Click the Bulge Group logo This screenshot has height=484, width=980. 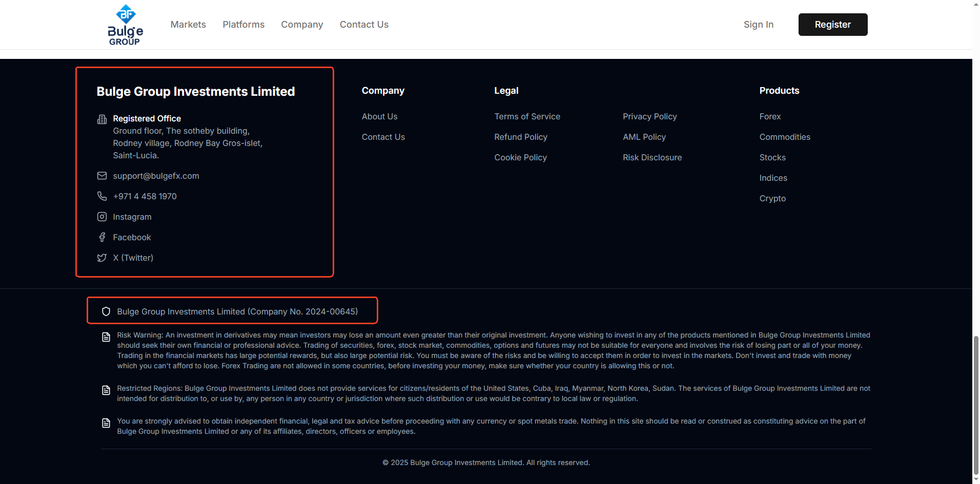click(125, 25)
